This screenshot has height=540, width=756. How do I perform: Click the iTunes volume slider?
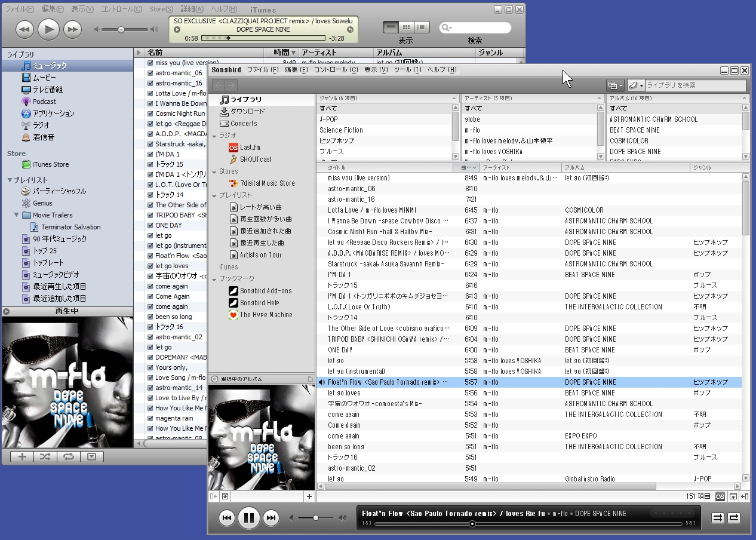(x=124, y=29)
